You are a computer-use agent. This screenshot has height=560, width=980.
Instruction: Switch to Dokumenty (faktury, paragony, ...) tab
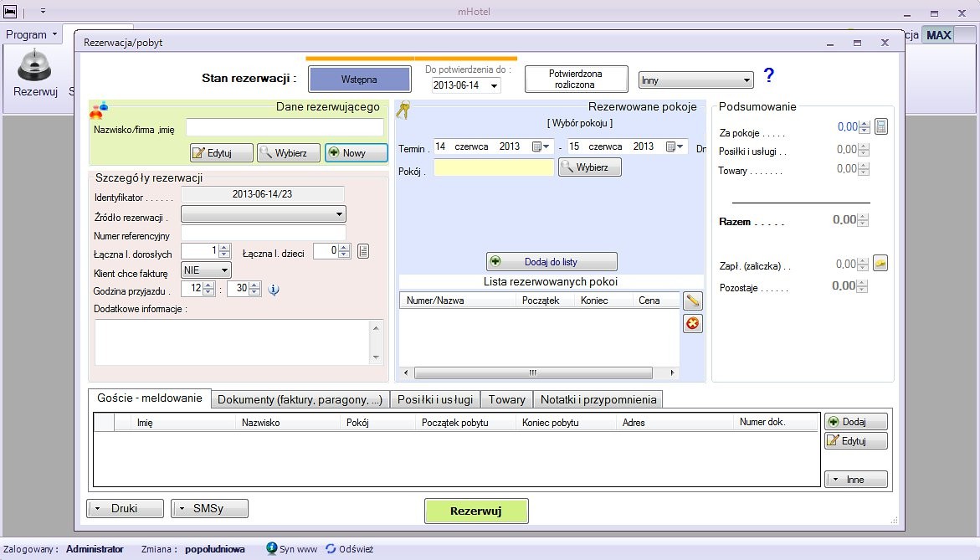pos(300,400)
